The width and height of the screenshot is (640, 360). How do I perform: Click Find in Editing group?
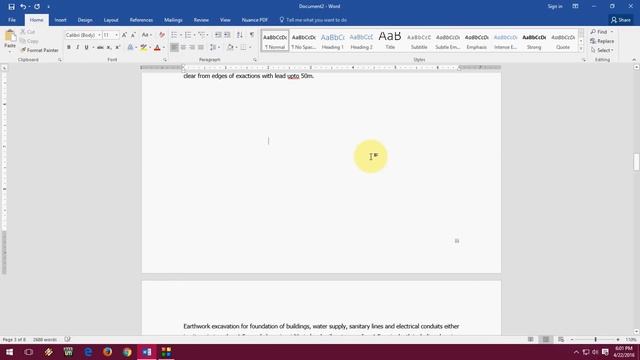tap(602, 32)
